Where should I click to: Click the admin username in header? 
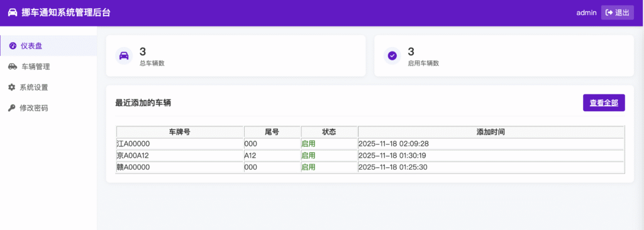[587, 13]
